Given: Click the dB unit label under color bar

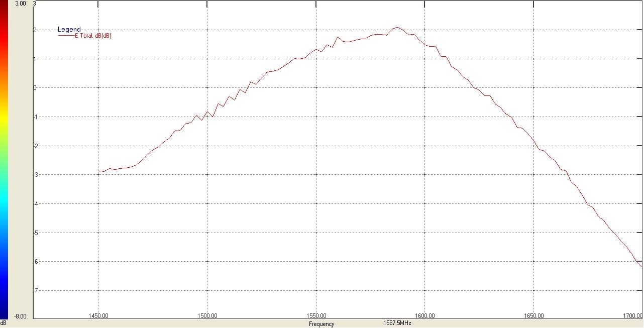Looking at the screenshot, I should click(4, 323).
